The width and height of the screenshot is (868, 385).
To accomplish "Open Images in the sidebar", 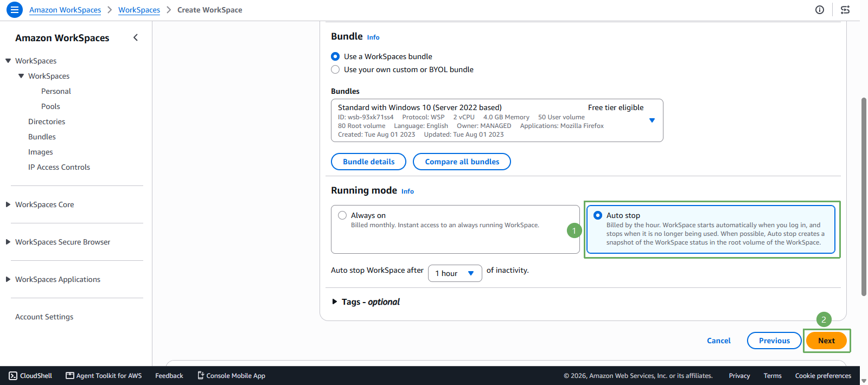I will (41, 152).
